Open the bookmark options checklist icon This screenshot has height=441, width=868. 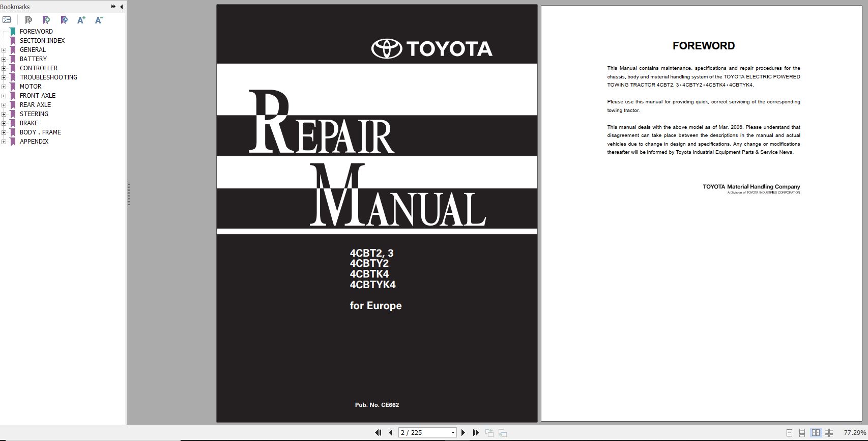click(x=7, y=20)
